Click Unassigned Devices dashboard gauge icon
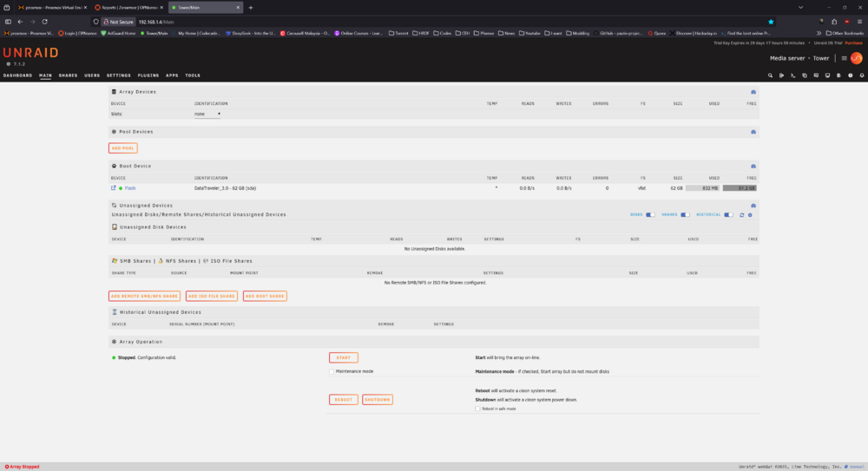Viewport: 868px width, 471px height. tap(753, 206)
